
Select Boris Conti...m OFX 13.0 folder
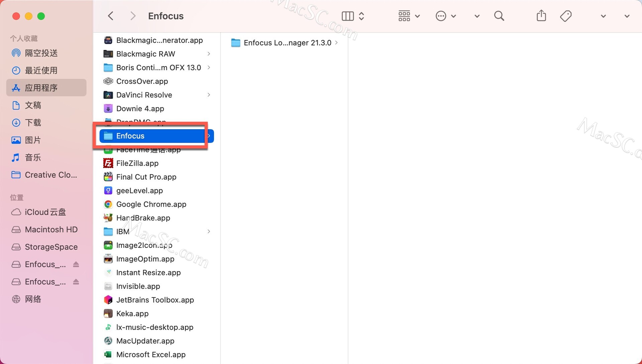tap(156, 67)
